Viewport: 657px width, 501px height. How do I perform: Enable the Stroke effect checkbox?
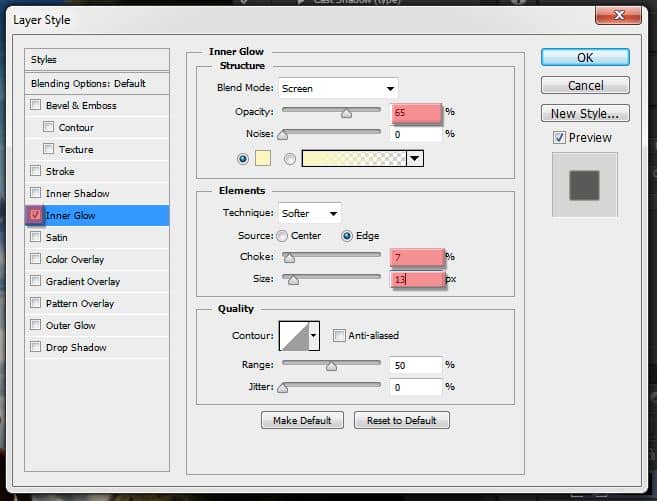click(x=36, y=170)
